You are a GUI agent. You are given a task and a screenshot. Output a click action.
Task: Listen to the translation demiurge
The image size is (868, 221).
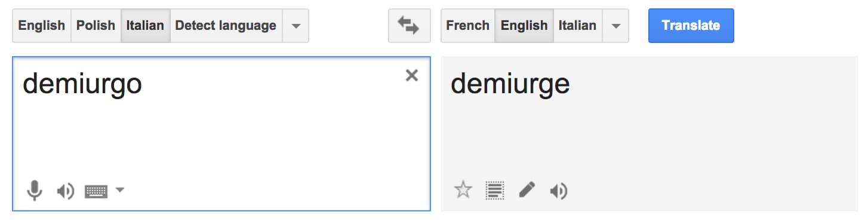[558, 191]
